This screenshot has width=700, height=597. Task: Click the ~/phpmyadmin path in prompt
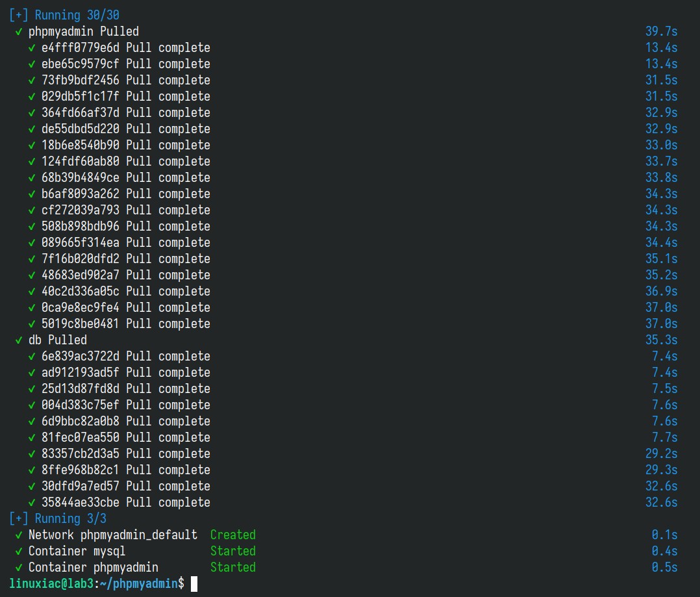[x=139, y=583]
